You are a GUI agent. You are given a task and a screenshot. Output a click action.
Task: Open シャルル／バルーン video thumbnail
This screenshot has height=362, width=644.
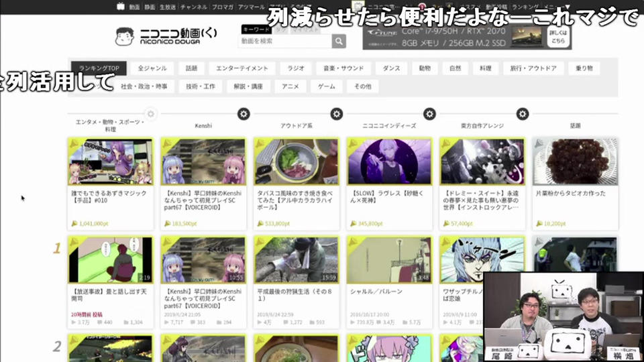click(389, 260)
